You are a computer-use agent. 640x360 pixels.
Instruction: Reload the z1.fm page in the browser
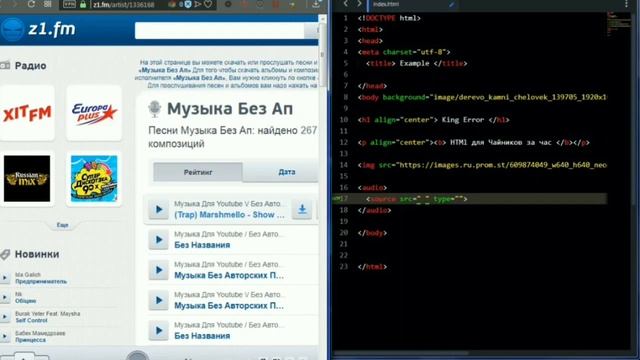(x=31, y=4)
